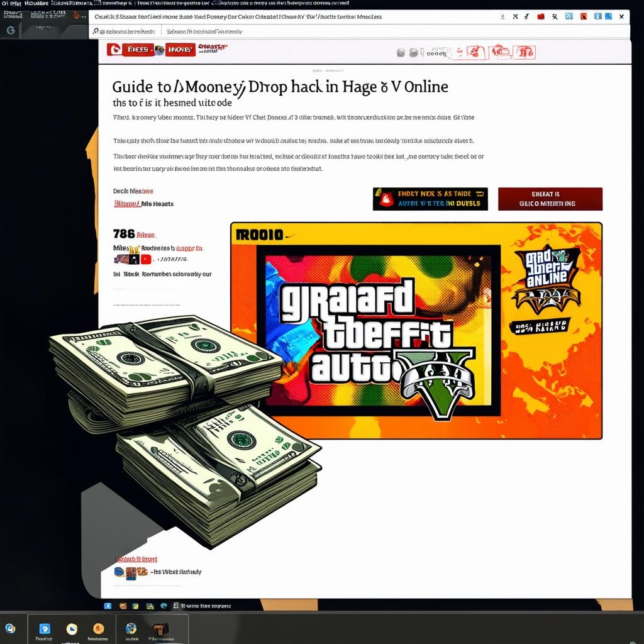This screenshot has height=644, width=644.
Task: Click the blue shield app icon in taskbar
Action: click(x=44, y=628)
